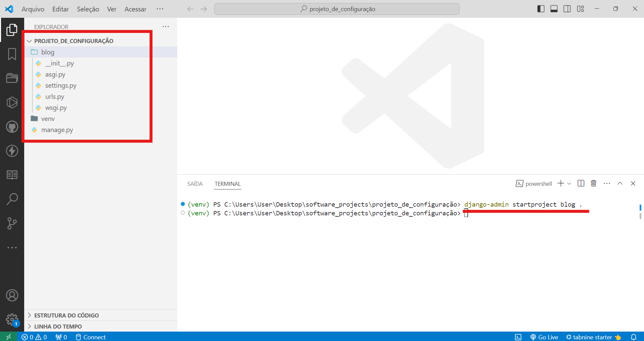Click Connect in the status bar
This screenshot has height=341, width=644.
(90, 337)
